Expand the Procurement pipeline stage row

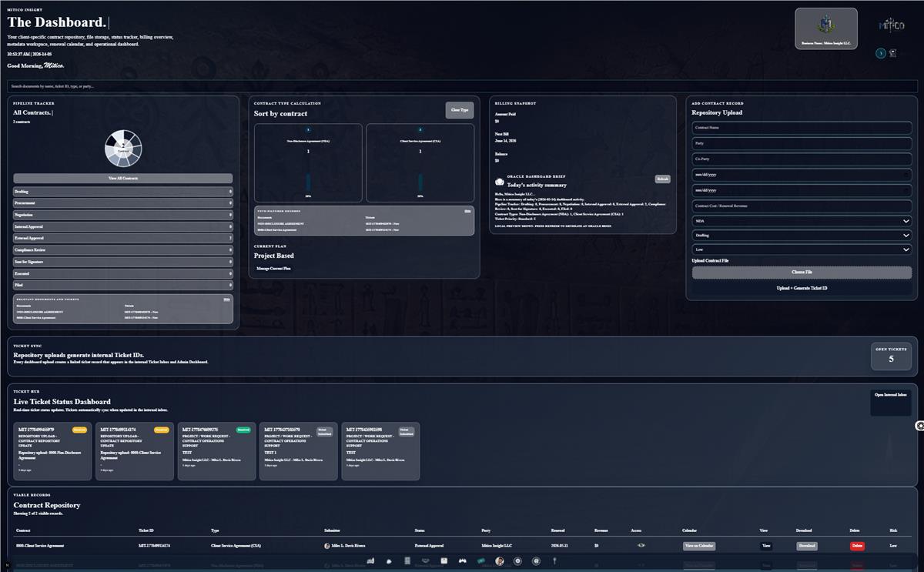(123, 203)
